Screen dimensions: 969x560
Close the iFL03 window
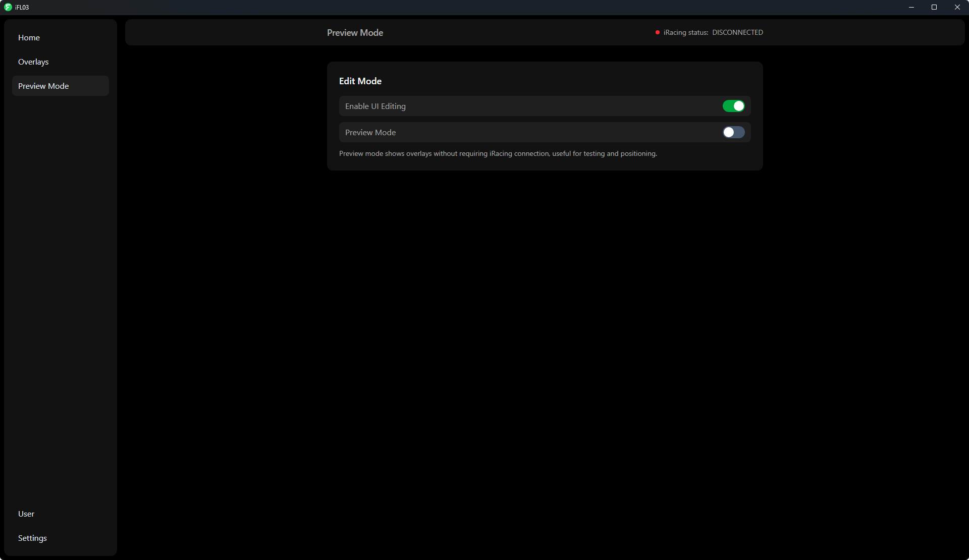click(957, 7)
